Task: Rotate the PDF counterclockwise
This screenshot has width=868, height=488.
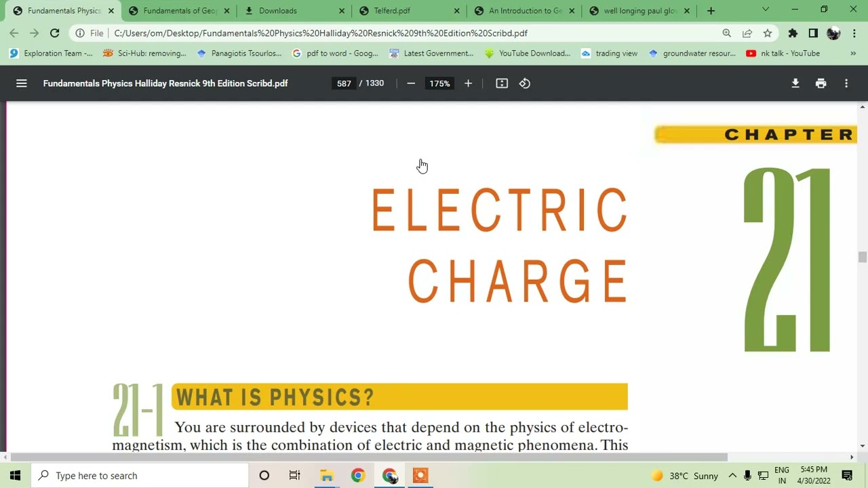Action: [525, 83]
